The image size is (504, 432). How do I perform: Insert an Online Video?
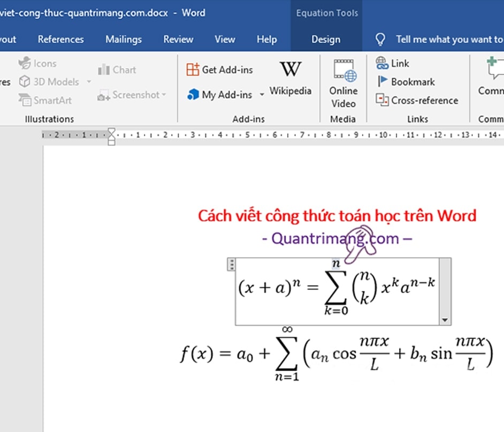tap(343, 84)
